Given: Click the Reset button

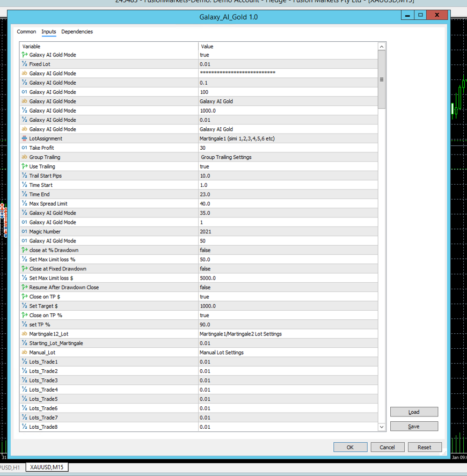Looking at the screenshot, I should coord(424,447).
